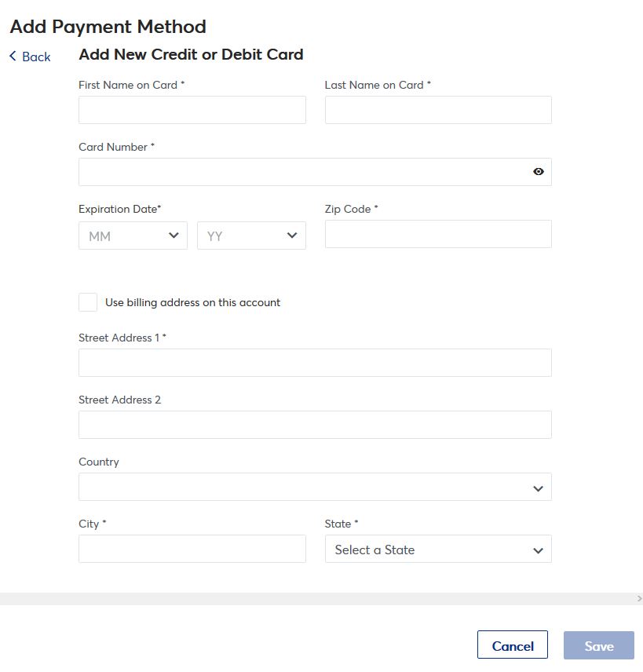Open the YY expiration year dropdown
This screenshot has width=643, height=672.
251,236
